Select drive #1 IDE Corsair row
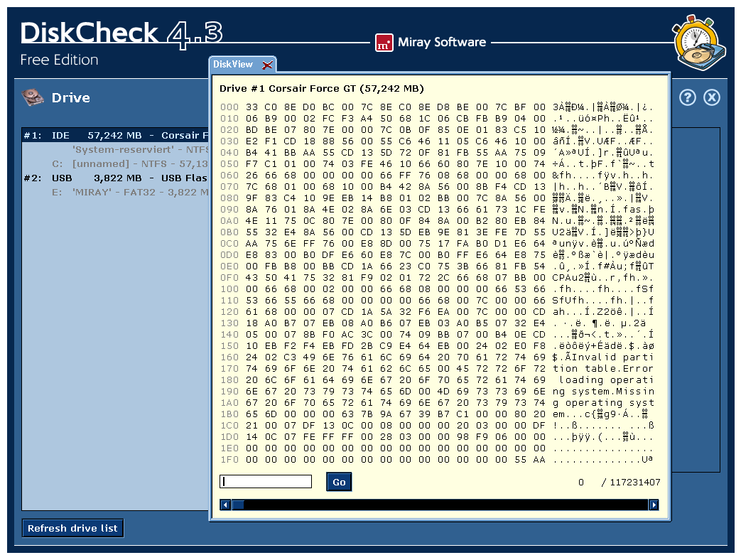 tap(116, 136)
